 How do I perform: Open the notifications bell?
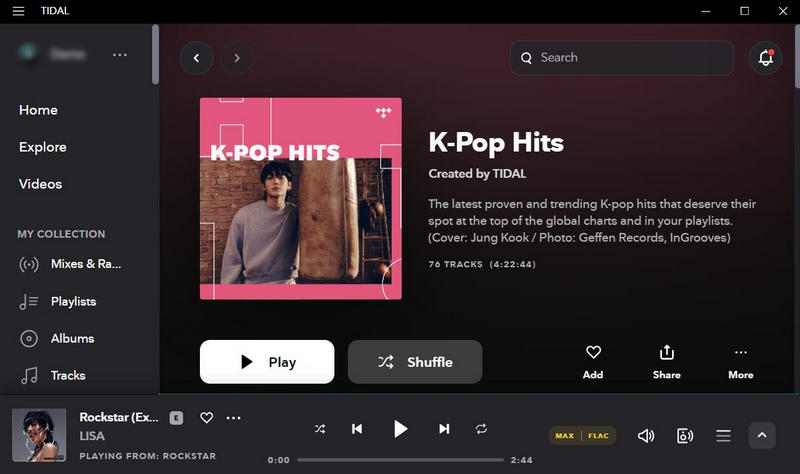[765, 58]
